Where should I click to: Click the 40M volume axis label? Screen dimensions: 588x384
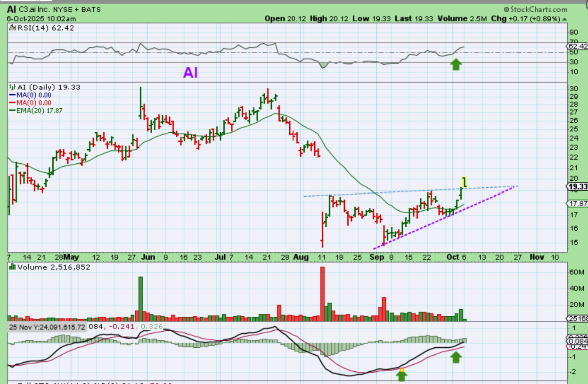(577, 288)
